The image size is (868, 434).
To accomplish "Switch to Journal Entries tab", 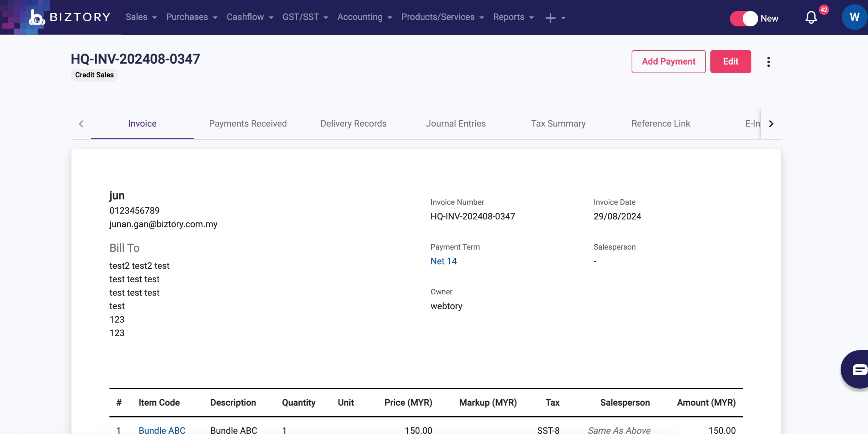I will tap(456, 124).
